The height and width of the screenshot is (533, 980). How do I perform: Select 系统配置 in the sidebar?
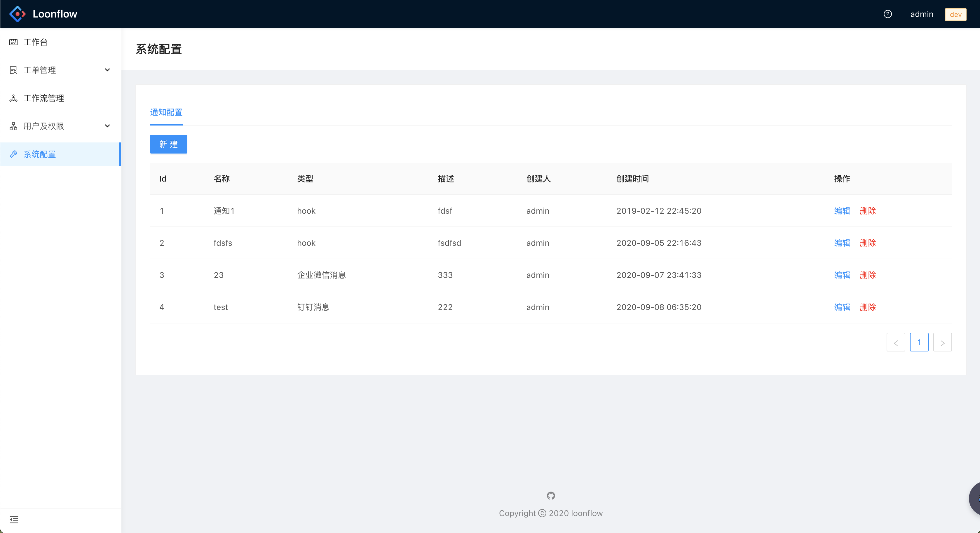[60, 154]
